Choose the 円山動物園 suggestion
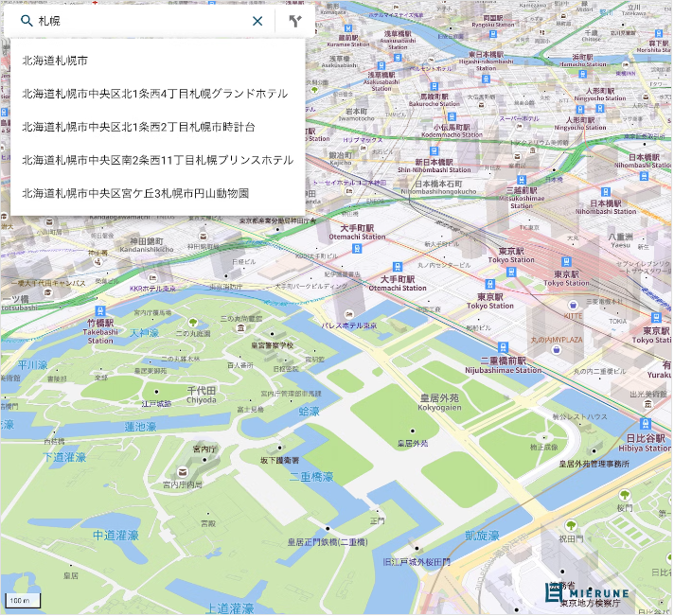674x616 pixels. coord(135,193)
